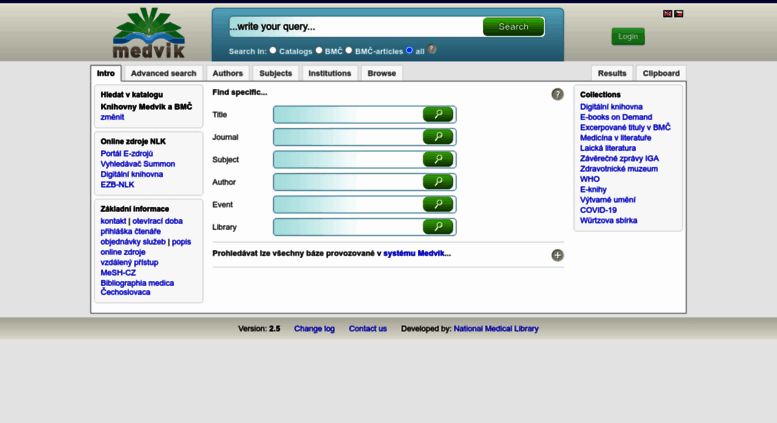777x423 pixels.
Task: Open the 'otevírací doba' link
Action: (157, 221)
